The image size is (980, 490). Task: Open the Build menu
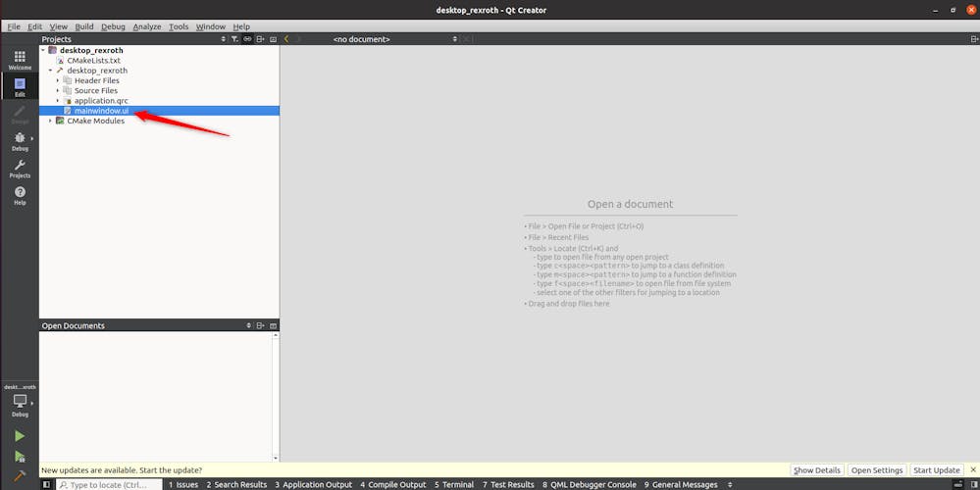[x=84, y=26]
